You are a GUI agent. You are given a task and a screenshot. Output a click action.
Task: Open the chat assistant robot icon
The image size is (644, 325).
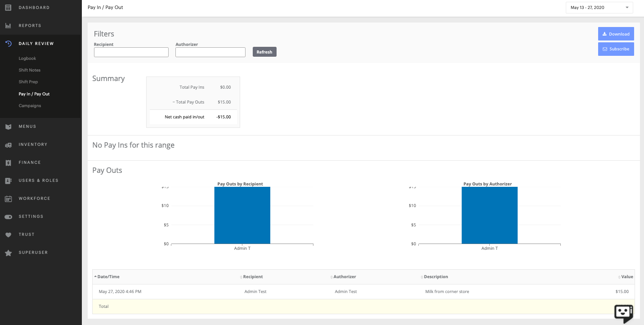623,312
